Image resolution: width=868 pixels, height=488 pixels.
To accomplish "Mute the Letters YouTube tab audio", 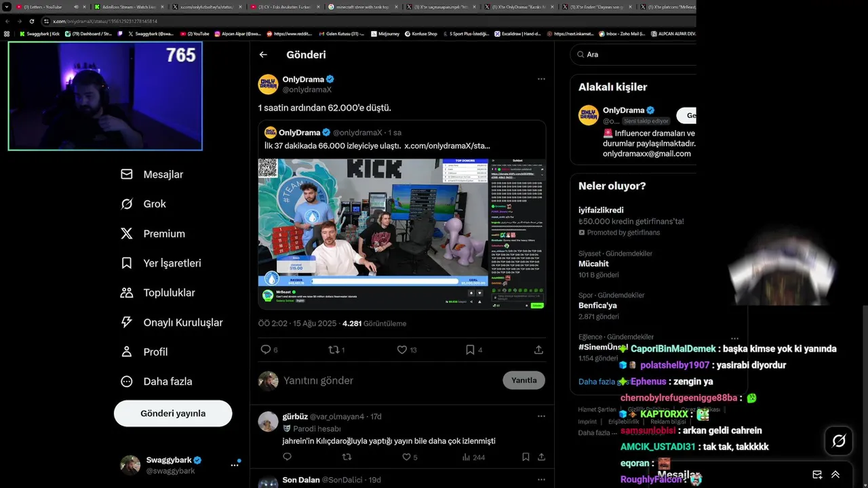I will click(76, 7).
